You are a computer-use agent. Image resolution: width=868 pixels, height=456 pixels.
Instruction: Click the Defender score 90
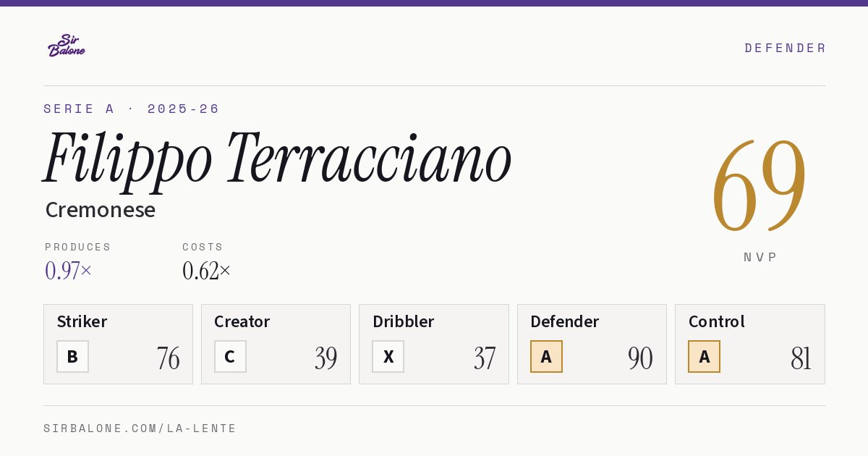click(640, 358)
